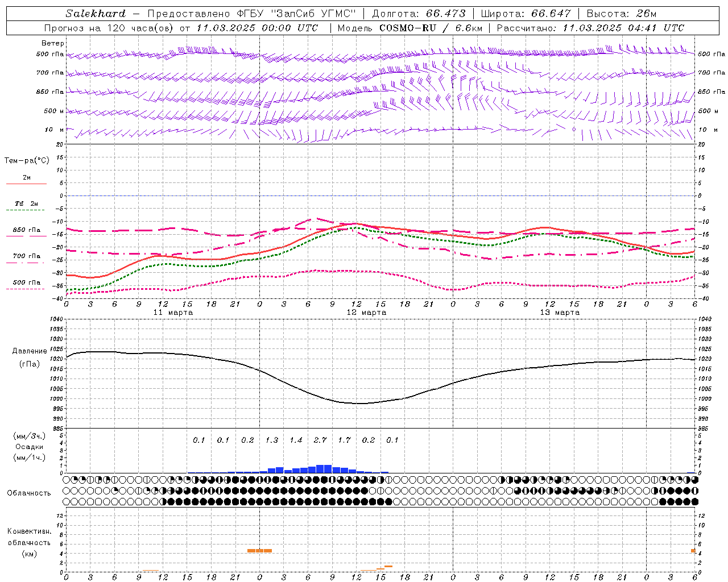728x582 pixels.
Task: Click the orange convective cloud bar near 4 km
Action: [x=259, y=550]
